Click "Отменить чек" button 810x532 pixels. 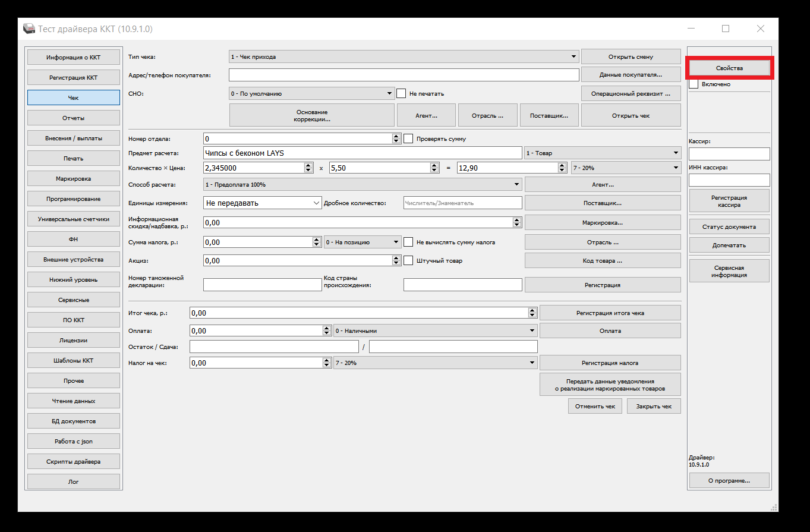595,407
